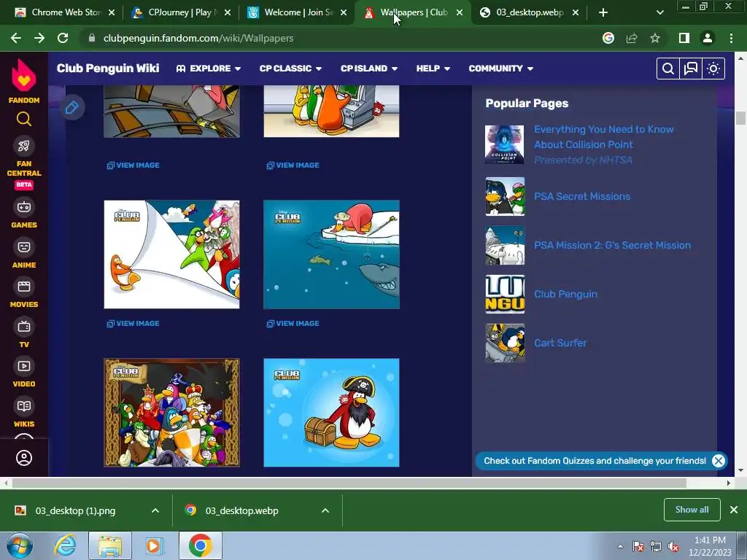
Task: Open the Rockhopper pirate wallpaper thumbnail
Action: click(332, 413)
